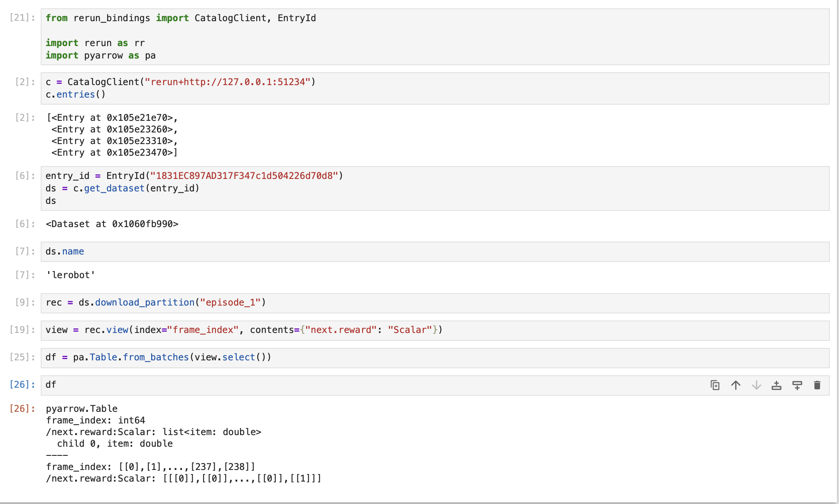Insert a cell below the df cell

click(797, 385)
